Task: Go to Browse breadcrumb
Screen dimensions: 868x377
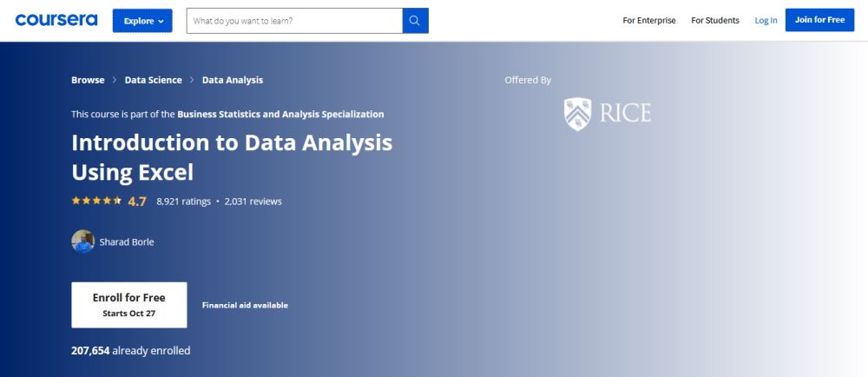Action: click(x=88, y=80)
